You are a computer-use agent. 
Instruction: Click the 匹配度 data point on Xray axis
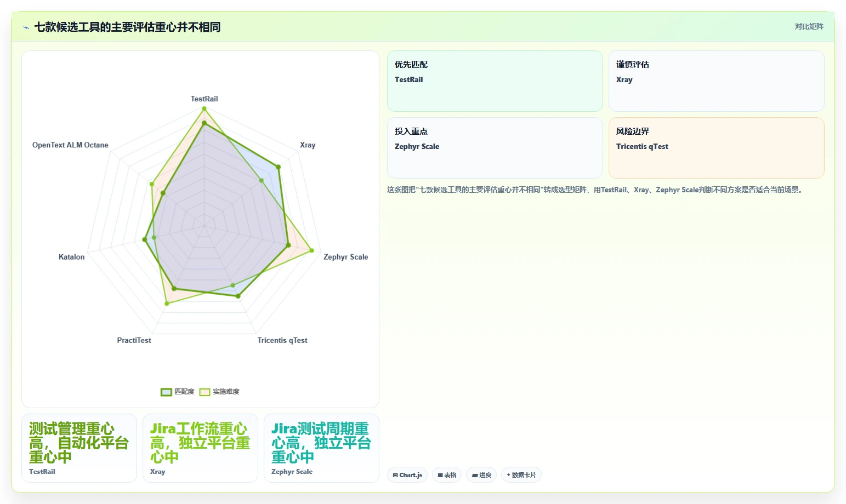tap(278, 167)
